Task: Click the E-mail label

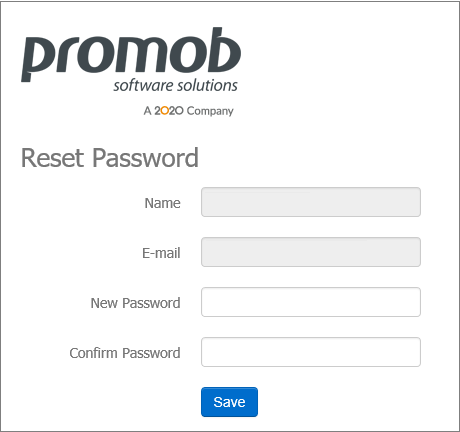Action: pos(161,253)
